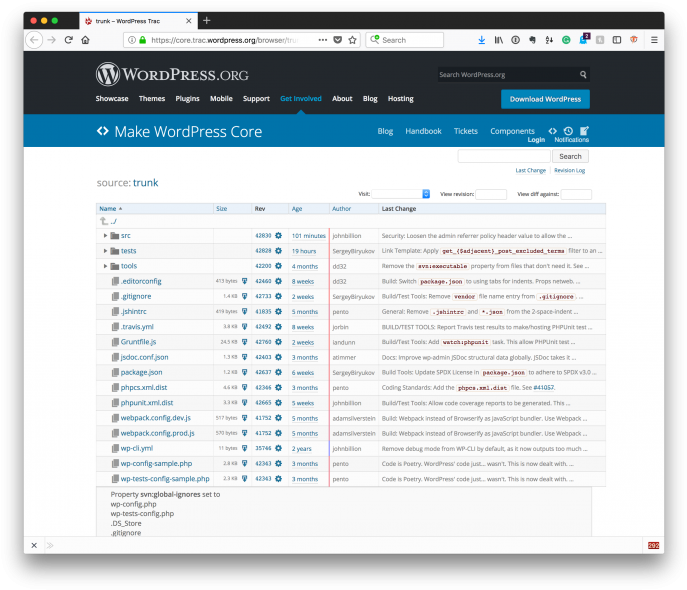The width and height of the screenshot is (687, 590).
Task: Click the WordPress.org search magnifier icon
Action: (x=583, y=74)
